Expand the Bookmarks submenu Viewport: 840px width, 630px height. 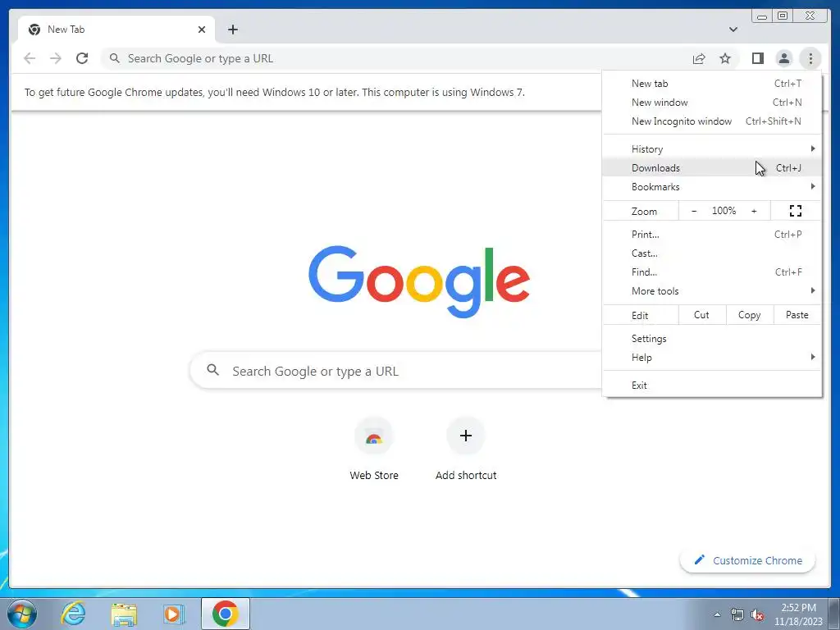[x=712, y=186]
